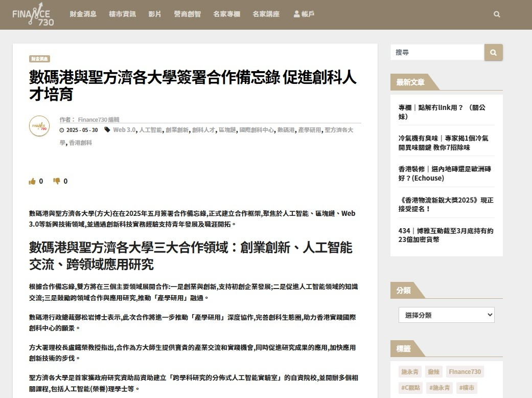Click the article date 2025 - 05 - 30
This screenshot has width=532, height=398.
(x=82, y=130)
